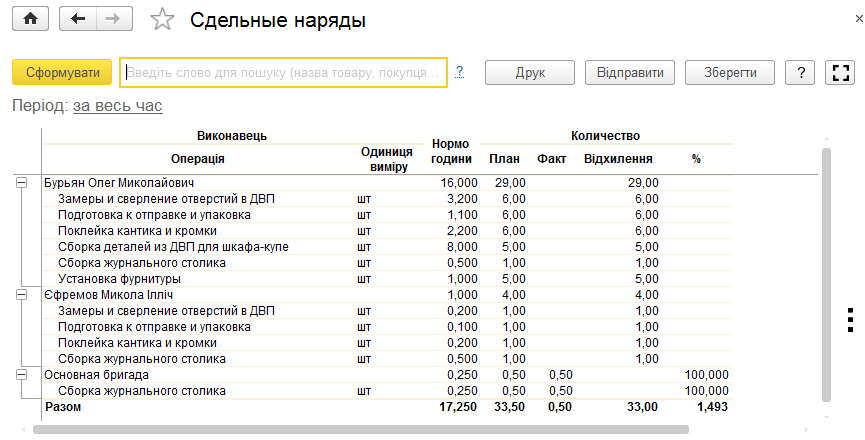865x440 pixels.
Task: Select the total percent value 1,493
Action: coord(712,407)
